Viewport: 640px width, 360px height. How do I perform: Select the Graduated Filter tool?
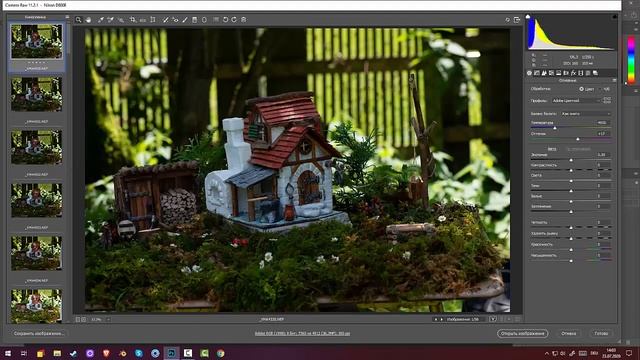(195, 20)
